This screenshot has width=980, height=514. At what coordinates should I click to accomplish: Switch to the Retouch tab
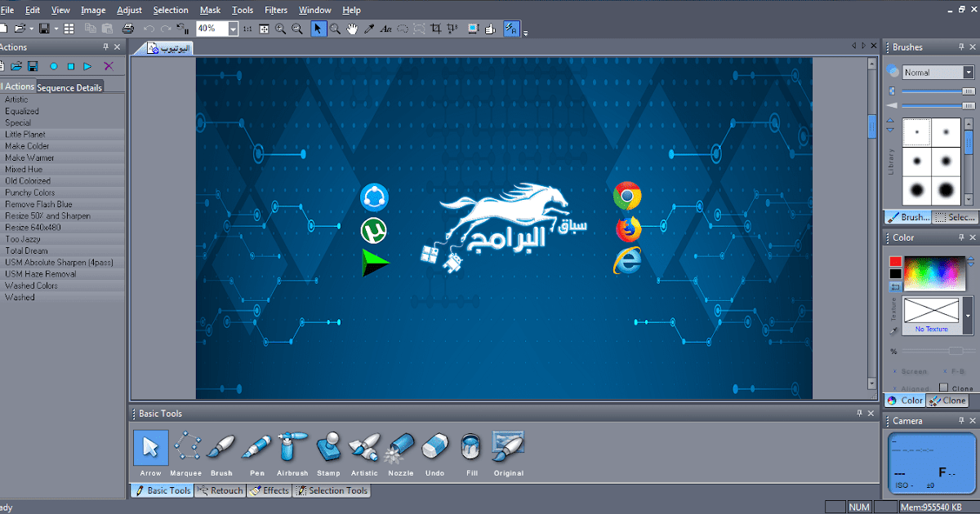(x=220, y=490)
